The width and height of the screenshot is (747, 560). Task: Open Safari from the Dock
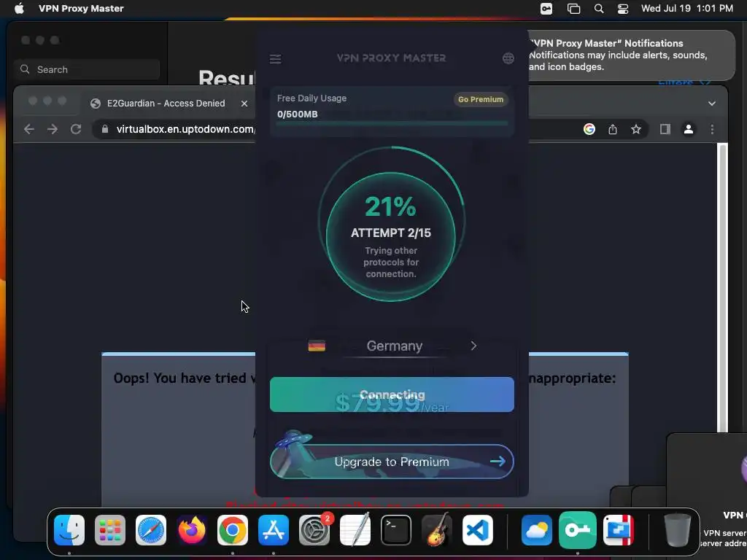(151, 530)
